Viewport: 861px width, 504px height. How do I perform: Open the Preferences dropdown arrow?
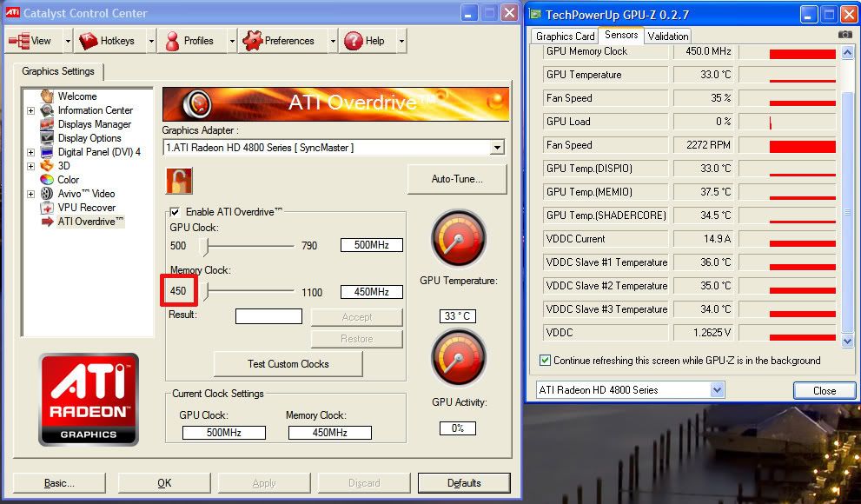[x=333, y=41]
